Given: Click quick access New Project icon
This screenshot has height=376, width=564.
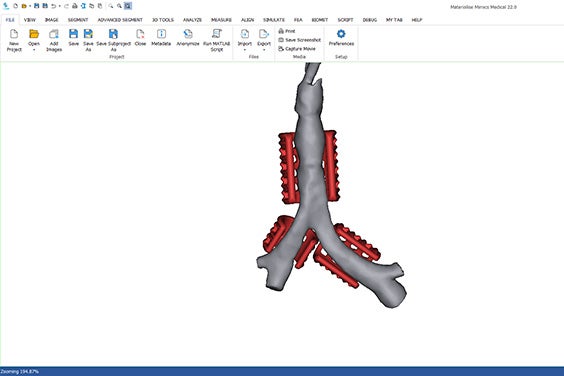Looking at the screenshot, I should (x=15, y=6).
